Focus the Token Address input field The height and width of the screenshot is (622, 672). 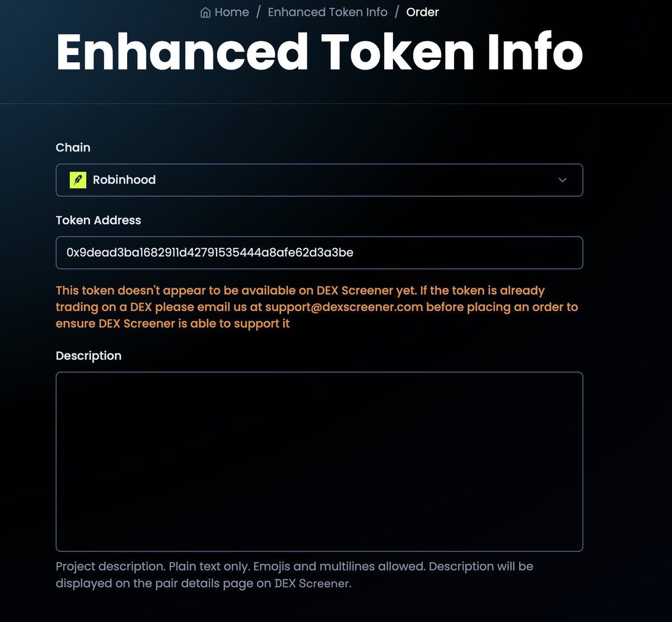319,253
